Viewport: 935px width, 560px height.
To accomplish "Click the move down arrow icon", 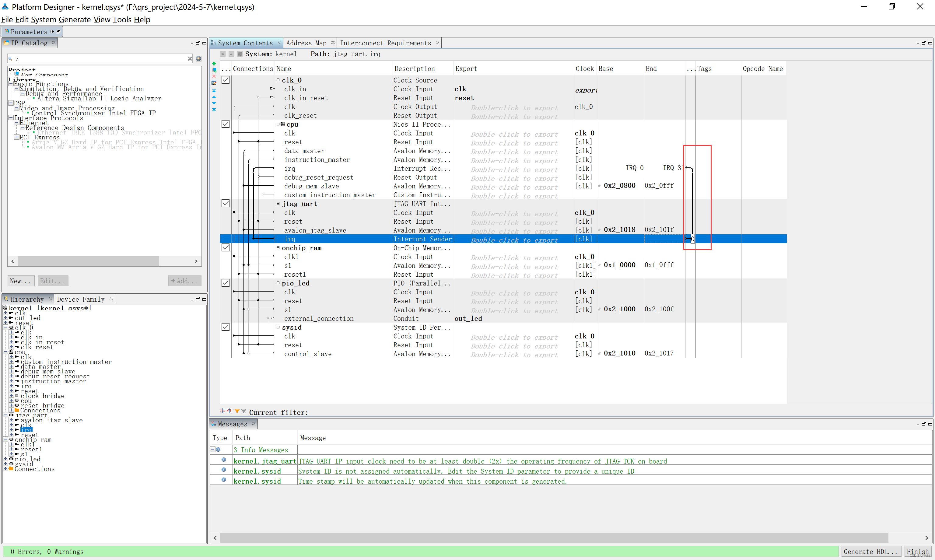I will point(214,103).
